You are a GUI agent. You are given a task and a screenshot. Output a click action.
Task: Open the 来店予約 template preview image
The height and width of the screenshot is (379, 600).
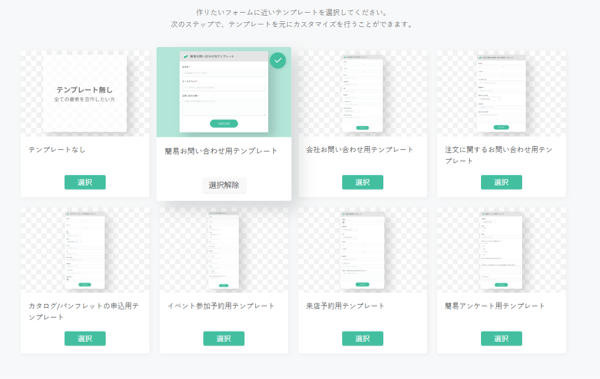[362, 250]
